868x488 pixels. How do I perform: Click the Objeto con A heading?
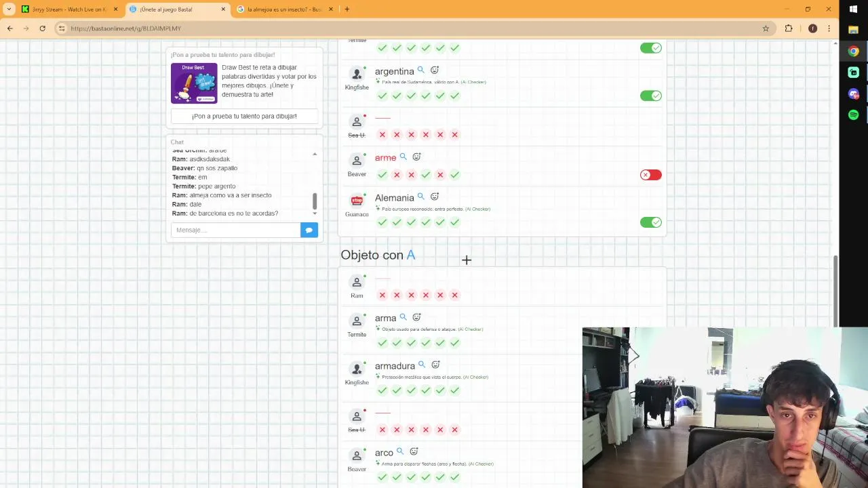point(378,255)
